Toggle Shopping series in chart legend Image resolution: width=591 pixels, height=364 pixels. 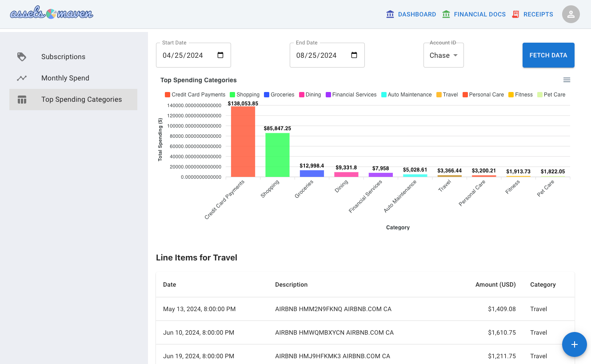(244, 95)
